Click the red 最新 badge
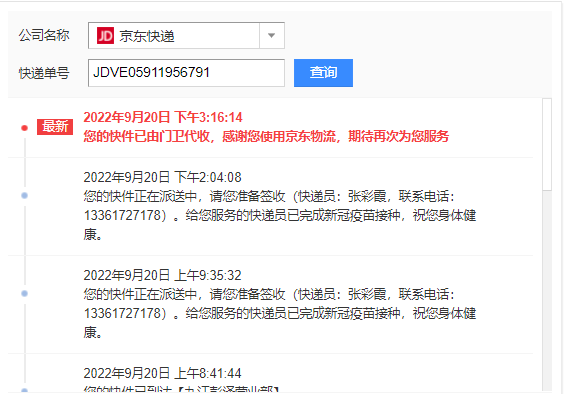Screen dimensions: 565x394 point(55,127)
